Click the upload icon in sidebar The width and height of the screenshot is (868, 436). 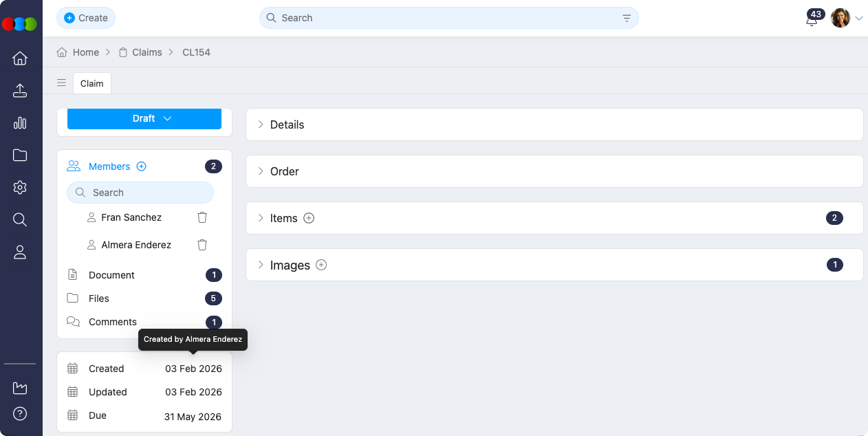tap(20, 91)
